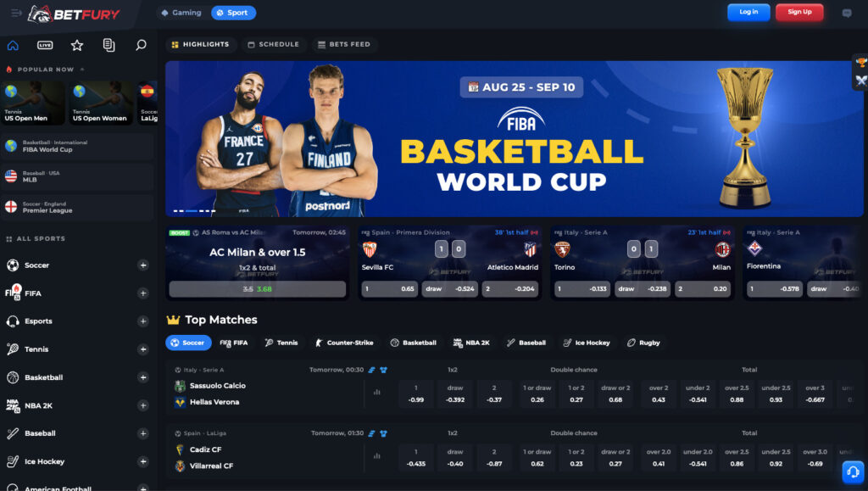Click the Basketball icon in sidebar
This screenshot has width=868, height=491.
point(13,377)
